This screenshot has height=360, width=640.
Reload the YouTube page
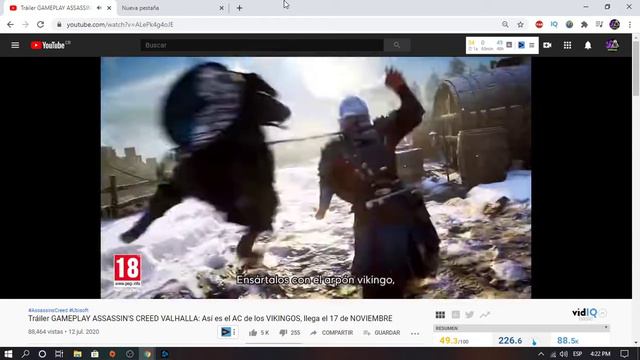coord(40,24)
